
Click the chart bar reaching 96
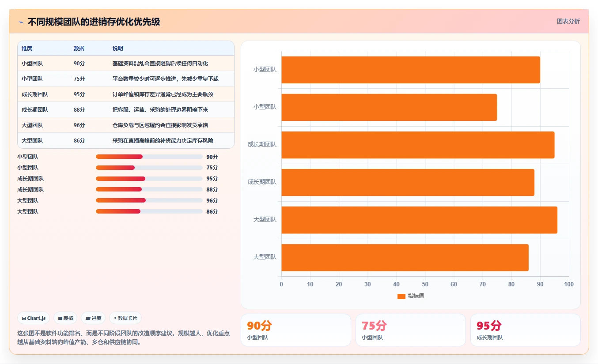pos(419,220)
